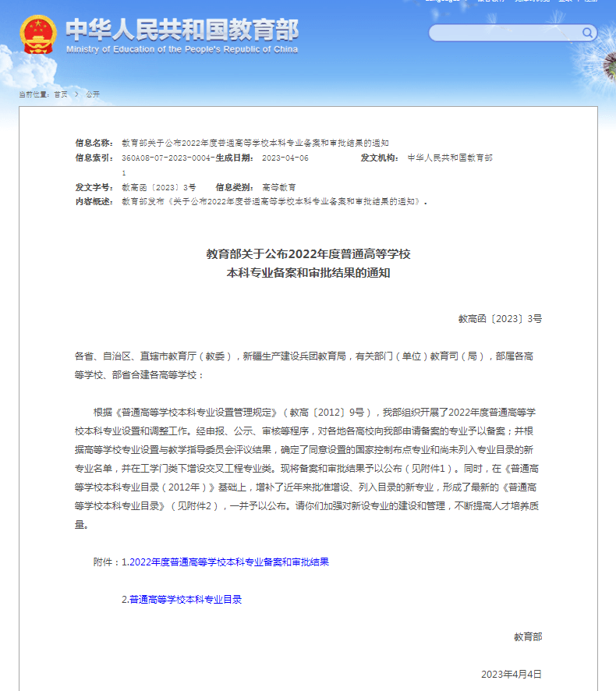This screenshot has width=616, height=691.
Task: Click the national emblem logo
Action: click(x=38, y=34)
